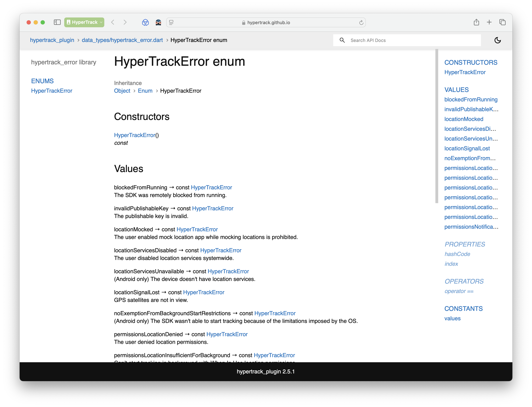Open the Object inheritance link

122,91
